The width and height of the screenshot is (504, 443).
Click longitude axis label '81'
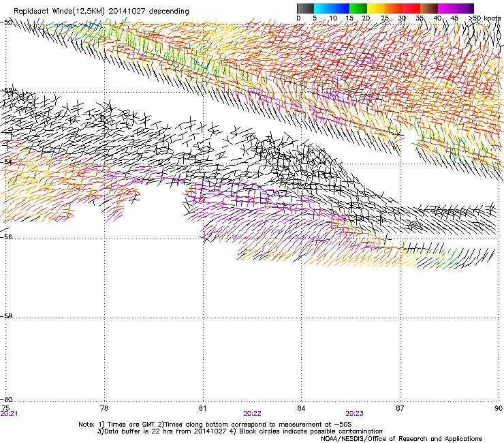pyautogui.click(x=202, y=408)
